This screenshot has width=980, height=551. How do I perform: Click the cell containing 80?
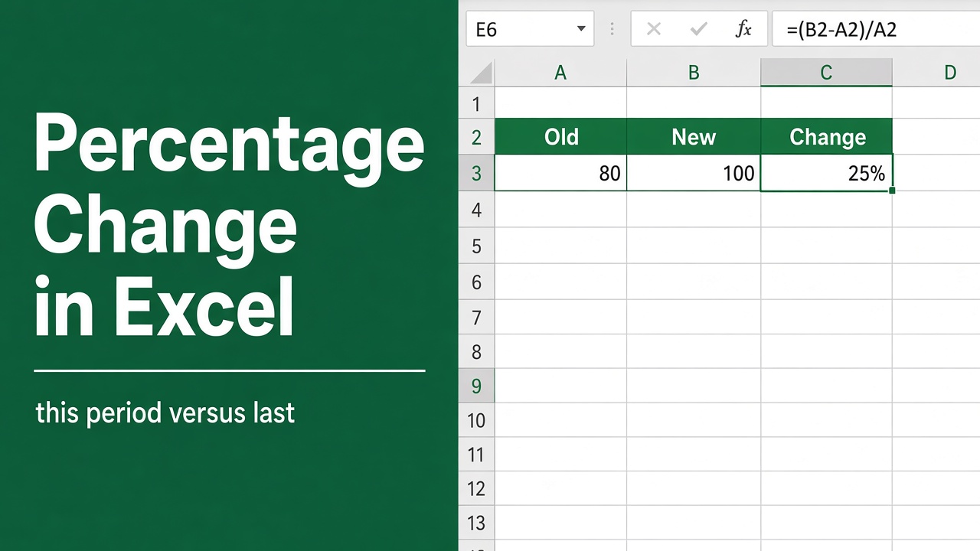click(x=560, y=173)
